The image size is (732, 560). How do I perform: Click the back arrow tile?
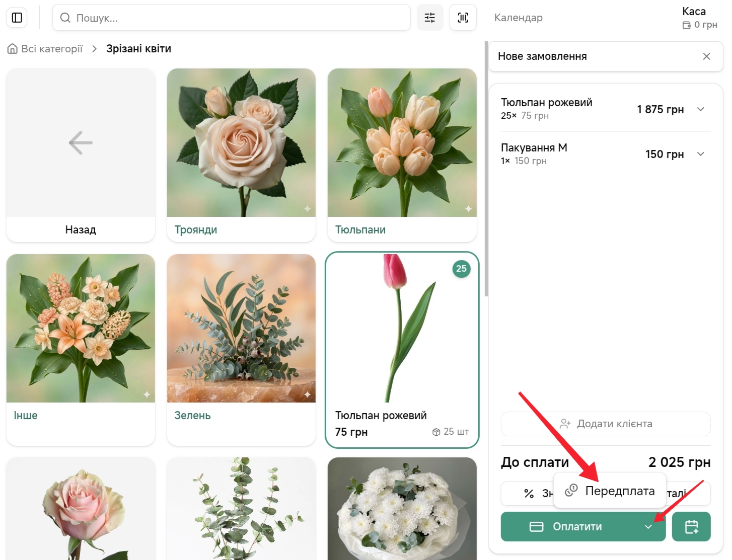coord(81,155)
